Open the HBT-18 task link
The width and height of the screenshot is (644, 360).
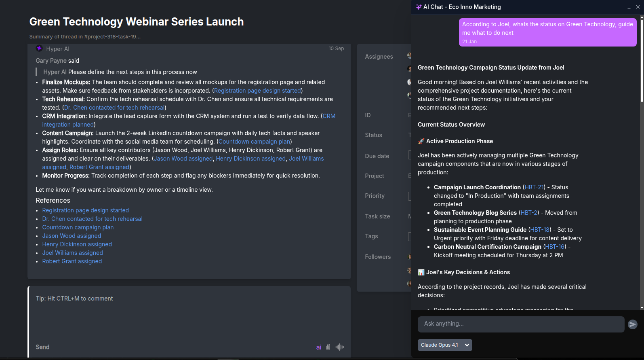pyautogui.click(x=540, y=230)
